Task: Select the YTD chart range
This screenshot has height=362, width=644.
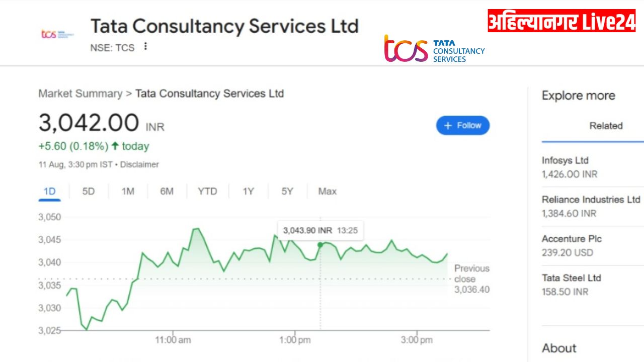Action: (207, 192)
